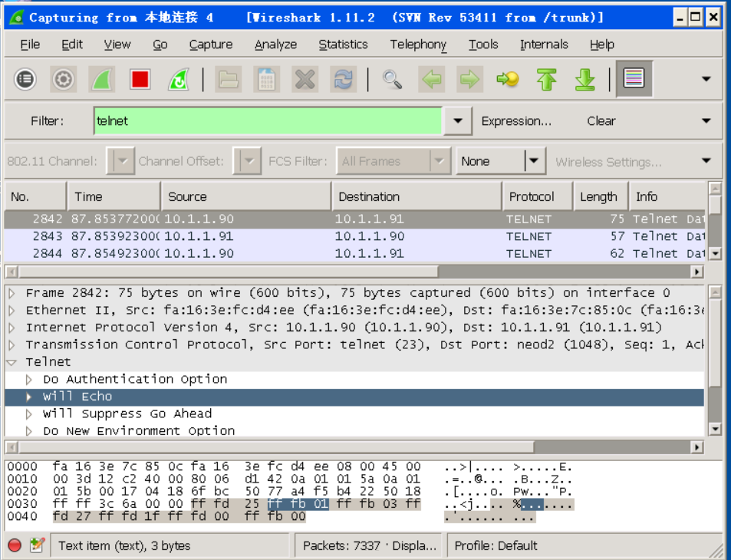Stop the running capture with the red square
This screenshot has height=560, width=731.
click(140, 79)
